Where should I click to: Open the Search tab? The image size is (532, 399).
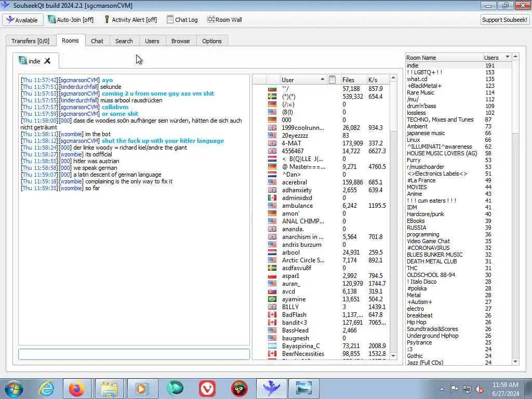point(124,41)
